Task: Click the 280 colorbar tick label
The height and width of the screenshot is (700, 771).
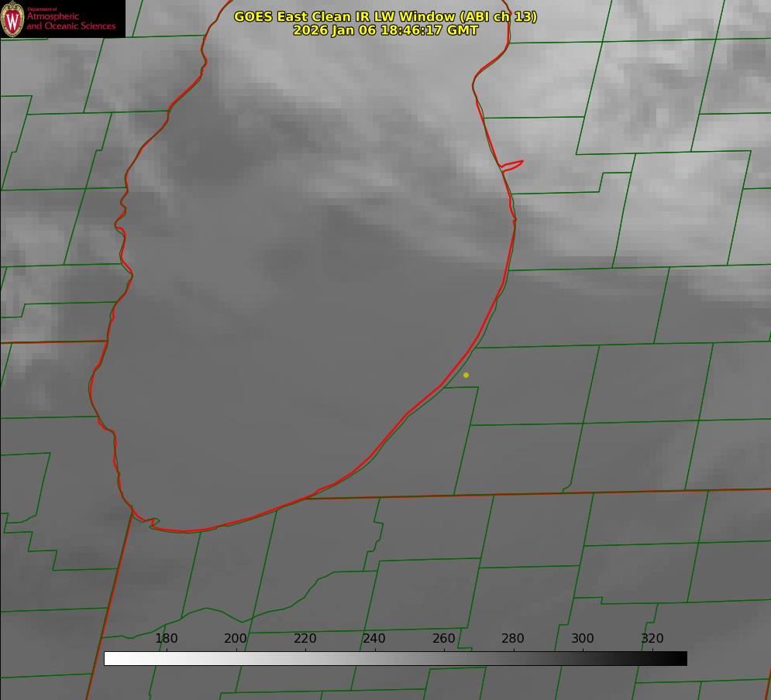Action: pos(513,638)
